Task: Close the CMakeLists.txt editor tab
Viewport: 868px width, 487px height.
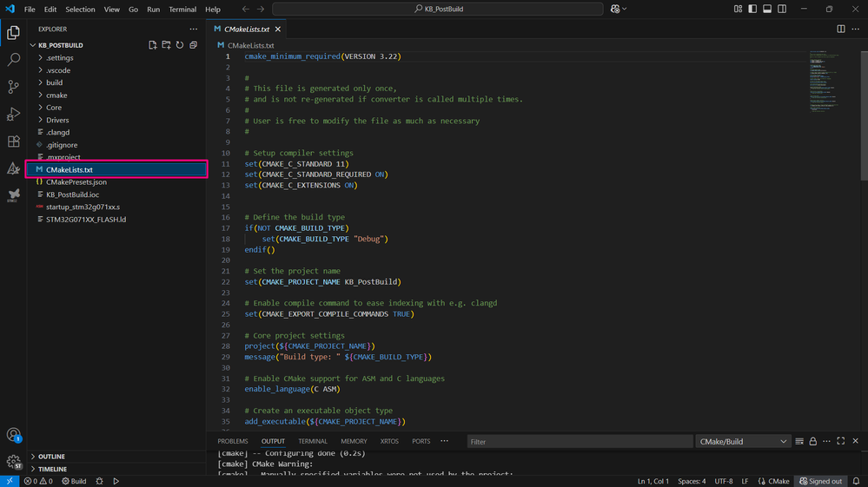Action: click(278, 30)
